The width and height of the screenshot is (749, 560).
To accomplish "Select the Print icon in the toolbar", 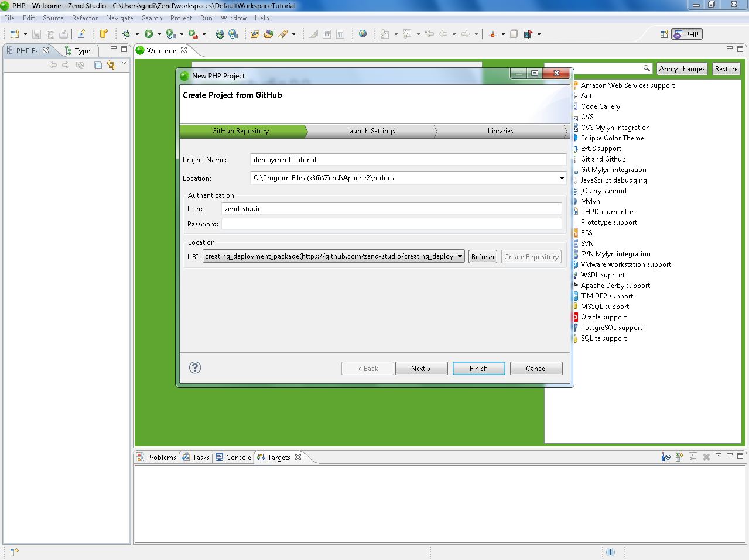I will (x=63, y=33).
